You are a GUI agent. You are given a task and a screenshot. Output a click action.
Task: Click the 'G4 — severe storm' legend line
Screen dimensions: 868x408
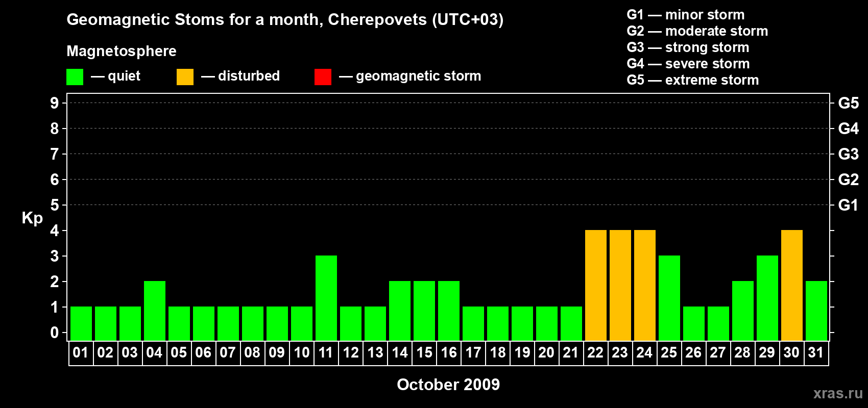[x=688, y=64]
